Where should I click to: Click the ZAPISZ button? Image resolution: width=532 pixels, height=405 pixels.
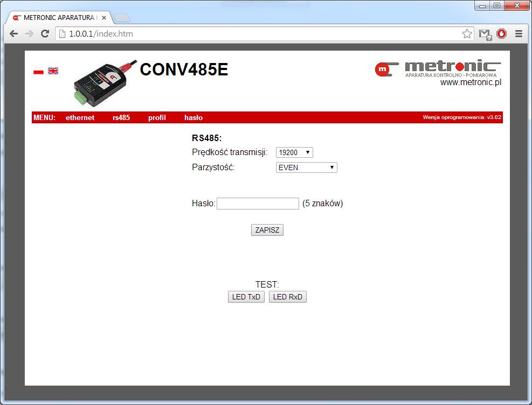tap(267, 230)
